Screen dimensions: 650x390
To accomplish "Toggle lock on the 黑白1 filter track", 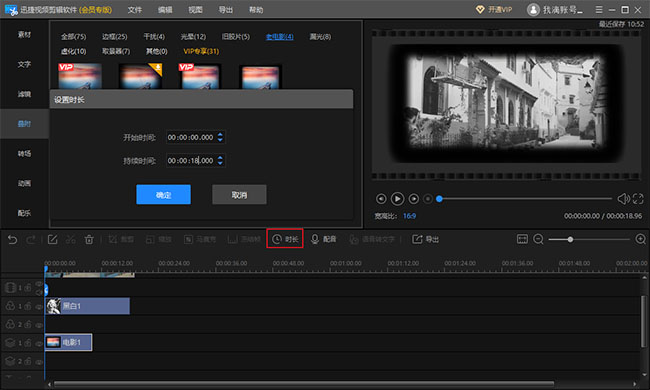I will (28, 306).
